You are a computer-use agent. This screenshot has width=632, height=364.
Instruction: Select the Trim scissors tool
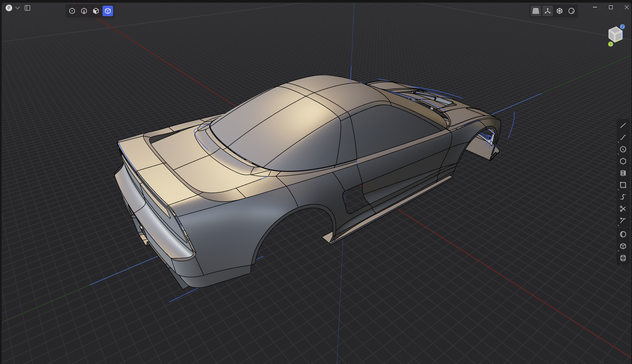(623, 209)
